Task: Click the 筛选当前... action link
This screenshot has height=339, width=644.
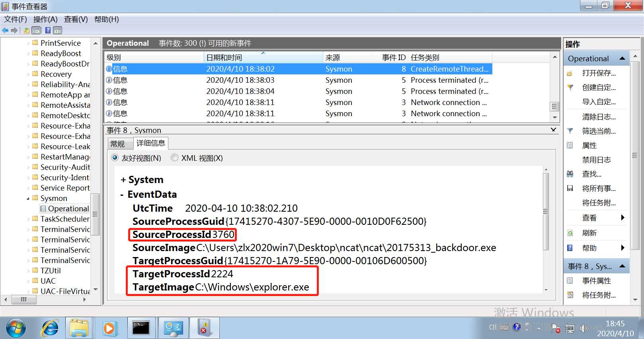Action: coord(599,131)
